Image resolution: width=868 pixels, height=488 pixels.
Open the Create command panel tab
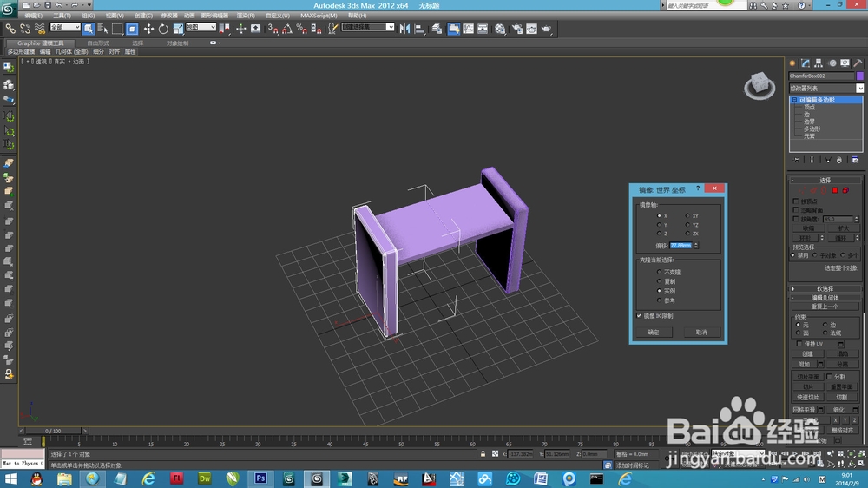click(792, 63)
